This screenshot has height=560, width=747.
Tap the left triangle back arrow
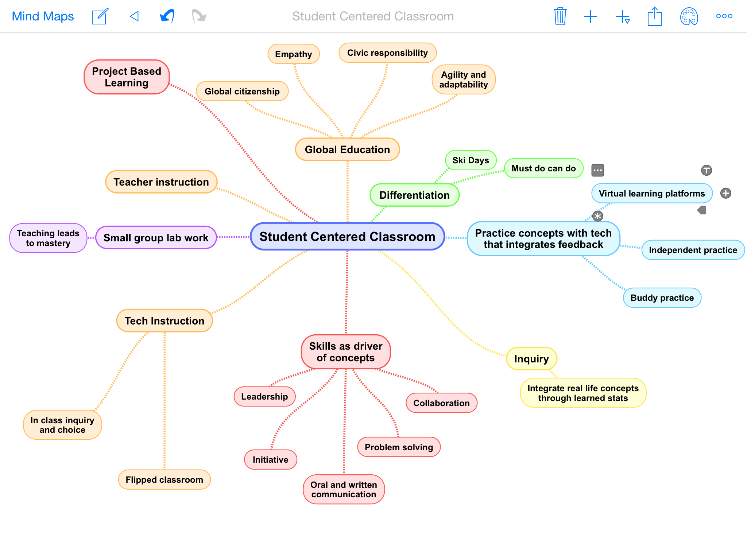click(x=134, y=16)
